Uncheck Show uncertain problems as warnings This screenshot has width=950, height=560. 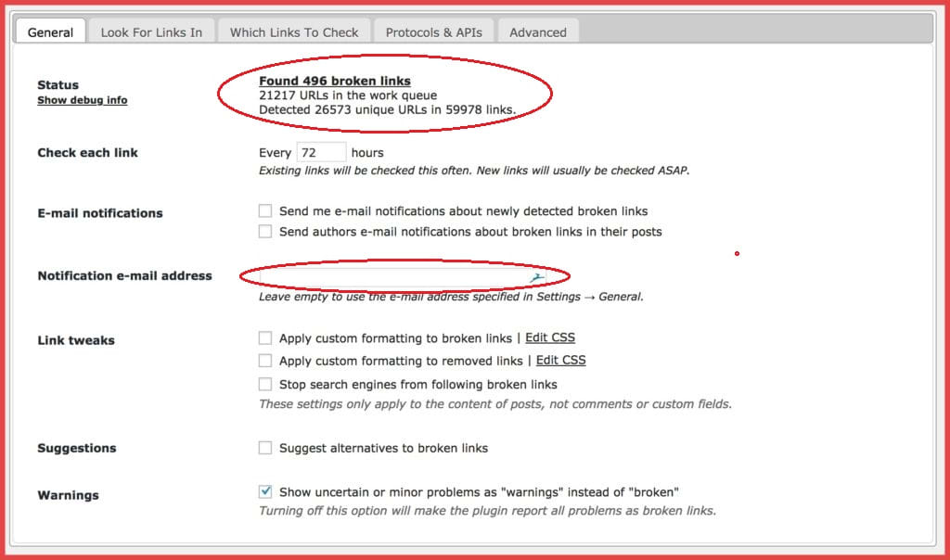point(264,491)
